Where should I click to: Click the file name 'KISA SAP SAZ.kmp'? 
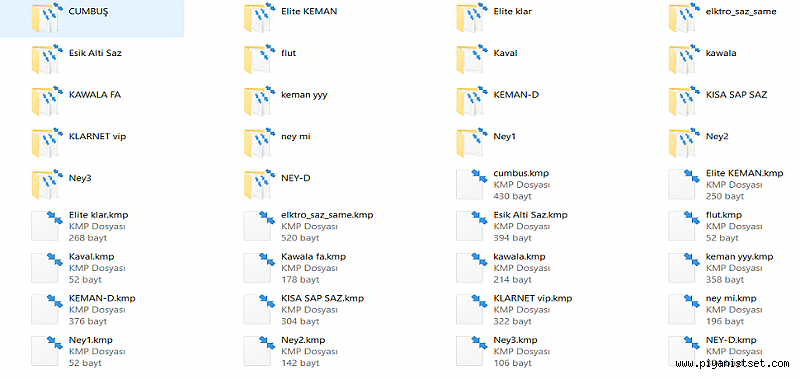coord(322,299)
